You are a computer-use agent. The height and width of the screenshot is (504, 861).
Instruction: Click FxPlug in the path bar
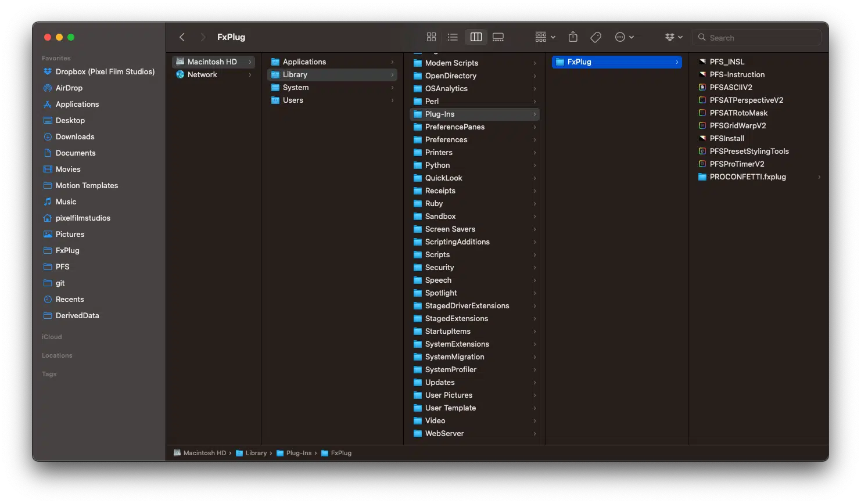pos(336,453)
